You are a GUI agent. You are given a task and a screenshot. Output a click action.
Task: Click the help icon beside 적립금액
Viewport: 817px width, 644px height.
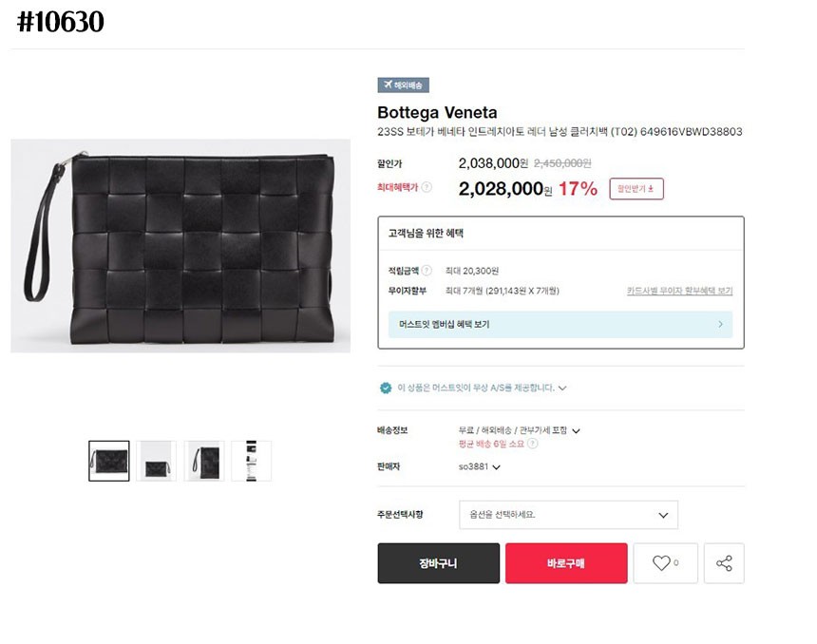tap(427, 271)
